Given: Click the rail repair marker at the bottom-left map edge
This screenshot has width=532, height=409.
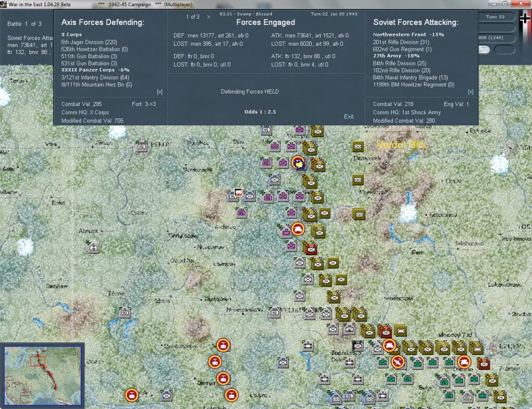Looking at the screenshot, I should click(131, 395).
